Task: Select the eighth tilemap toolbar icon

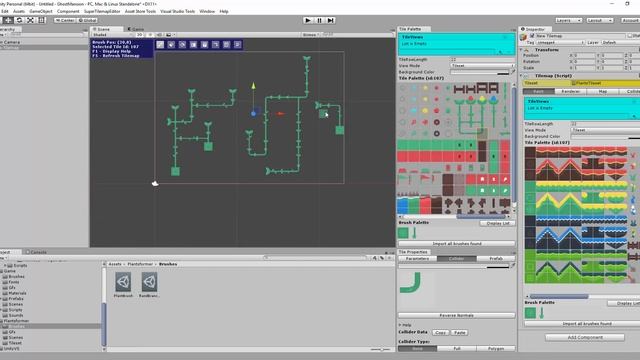Action: tap(238, 44)
